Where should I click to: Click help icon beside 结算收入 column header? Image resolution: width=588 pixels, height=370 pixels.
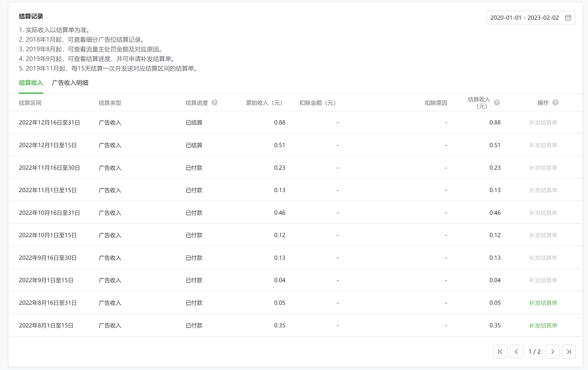tap(497, 103)
